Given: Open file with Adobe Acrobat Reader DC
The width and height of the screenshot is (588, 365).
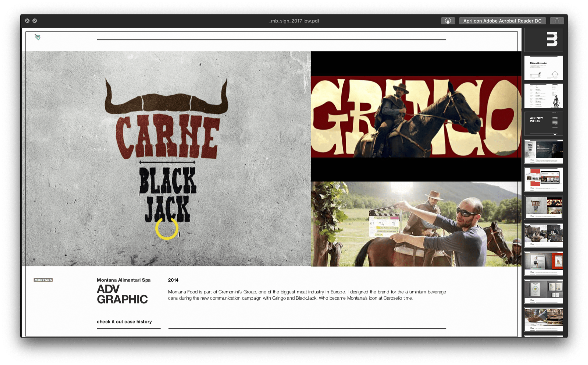Looking at the screenshot, I should pyautogui.click(x=502, y=21).
